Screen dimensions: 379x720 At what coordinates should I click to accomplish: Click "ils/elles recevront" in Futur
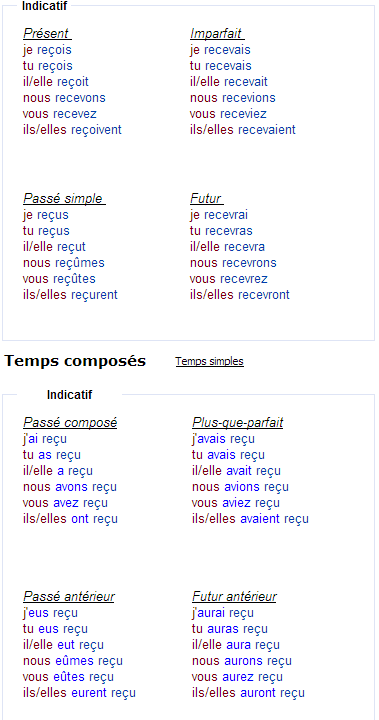(240, 294)
